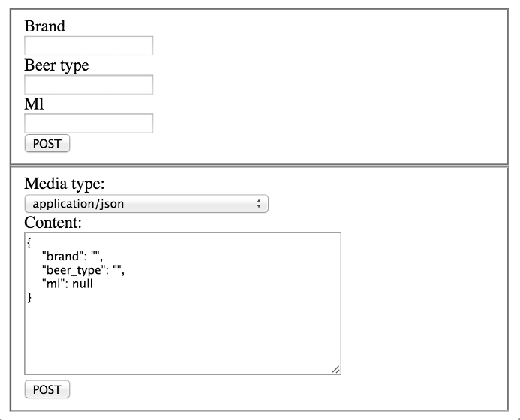Click the resize grip of the Content textarea
This screenshot has height=420, width=520.
[x=336, y=370]
